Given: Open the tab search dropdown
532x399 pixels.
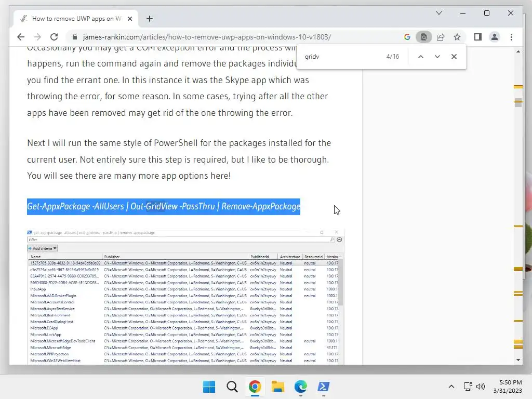Looking at the screenshot, I should tap(438, 13).
